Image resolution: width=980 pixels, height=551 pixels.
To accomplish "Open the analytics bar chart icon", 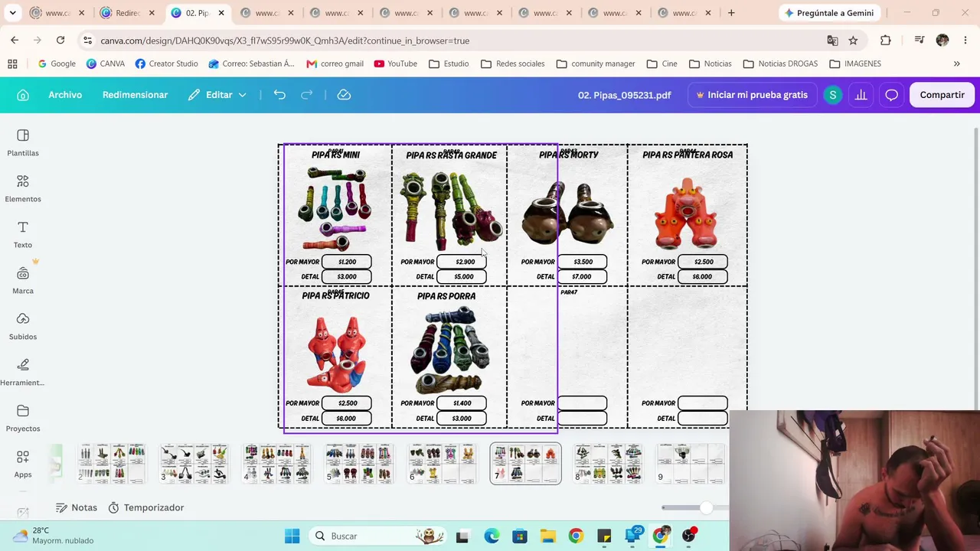I will (x=861, y=95).
